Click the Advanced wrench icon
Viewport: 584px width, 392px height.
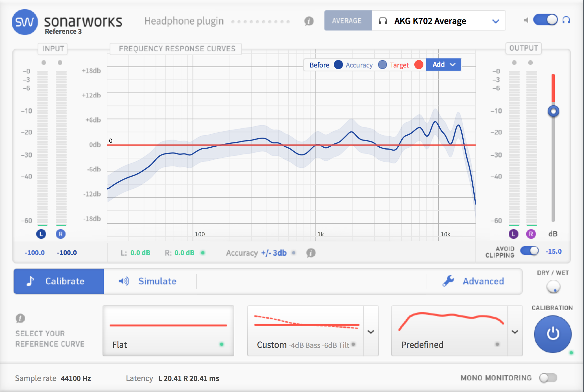pyautogui.click(x=448, y=281)
